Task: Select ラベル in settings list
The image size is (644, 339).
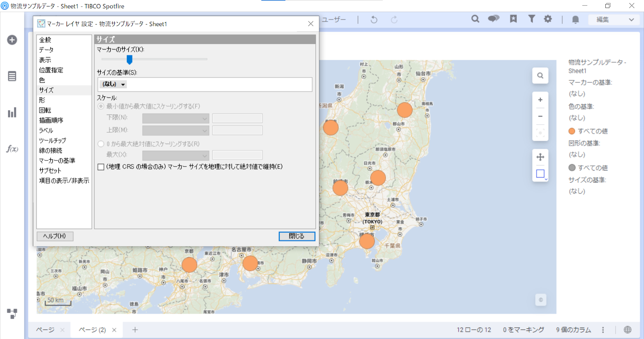Action: click(46, 130)
